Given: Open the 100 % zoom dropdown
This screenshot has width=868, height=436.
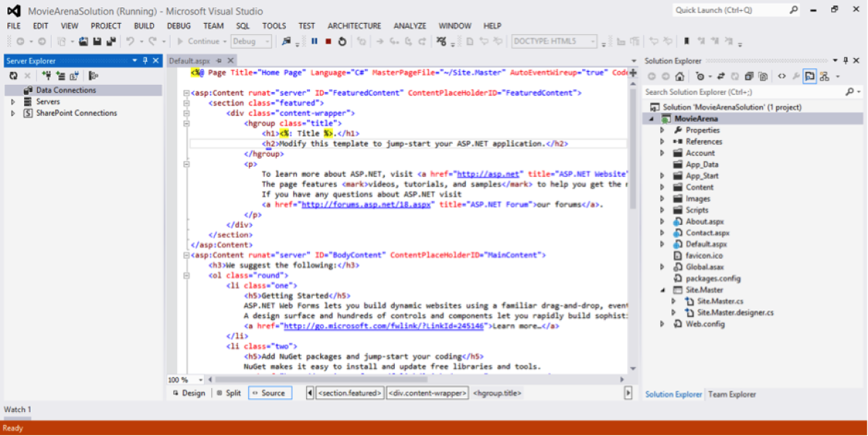Looking at the screenshot, I should 201,380.
